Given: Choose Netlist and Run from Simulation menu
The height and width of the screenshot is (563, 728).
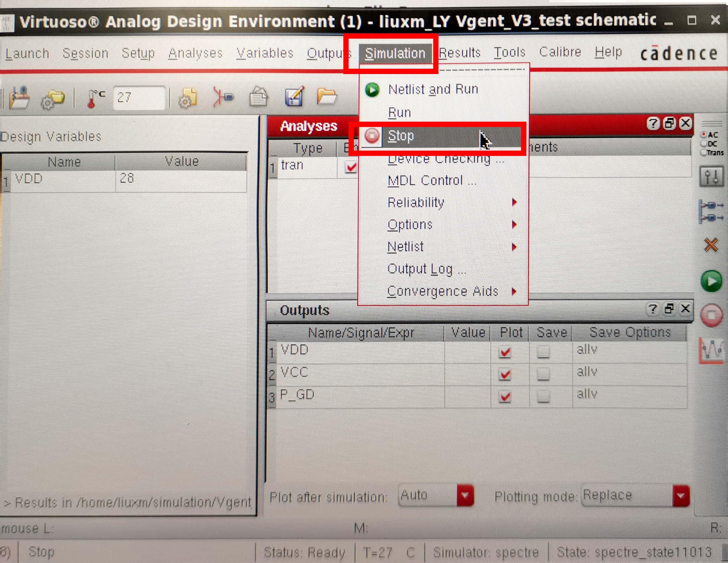Looking at the screenshot, I should (x=433, y=89).
